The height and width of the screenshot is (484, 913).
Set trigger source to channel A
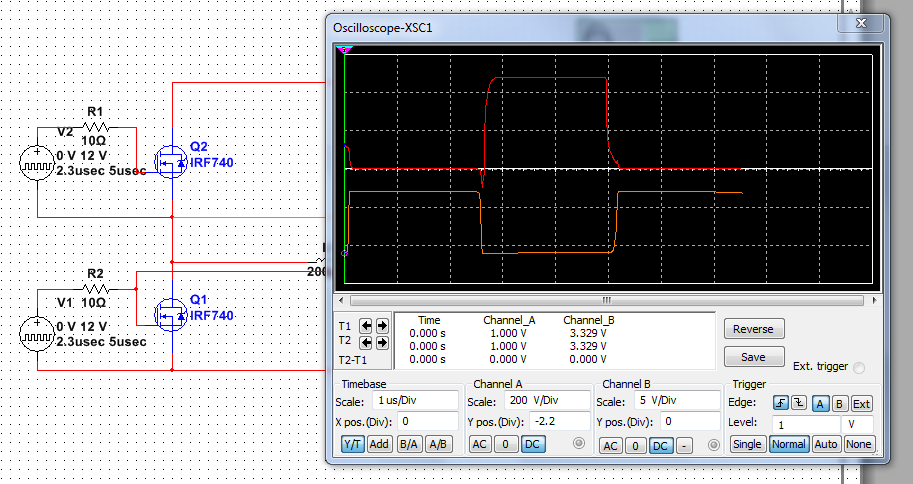point(820,403)
